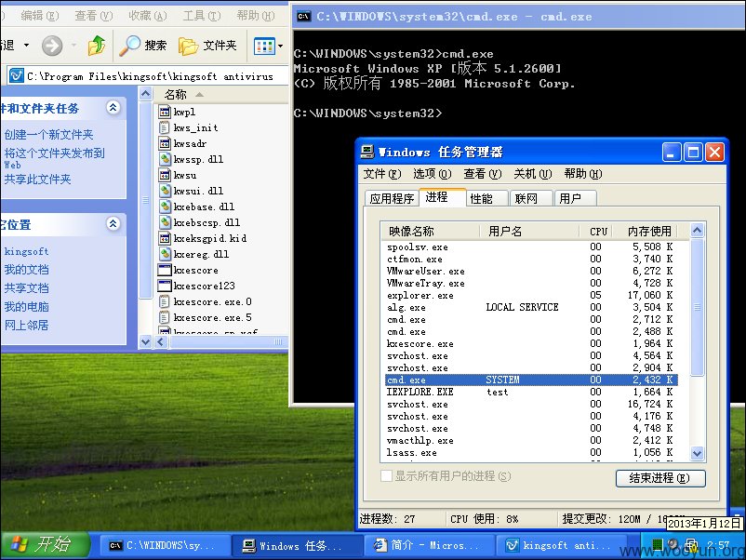Click the Forward arrow in Explorer toolbar

click(52, 46)
